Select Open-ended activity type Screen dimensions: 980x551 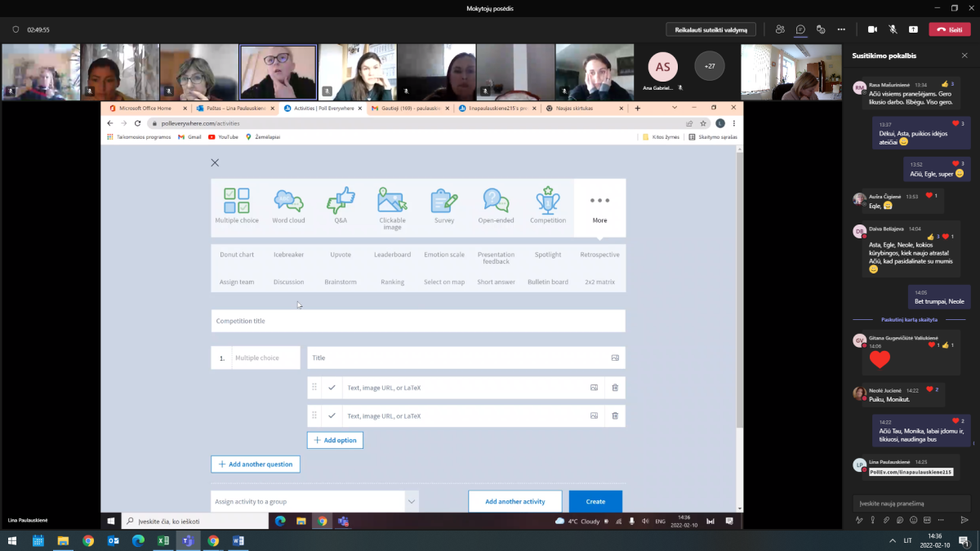(x=496, y=206)
